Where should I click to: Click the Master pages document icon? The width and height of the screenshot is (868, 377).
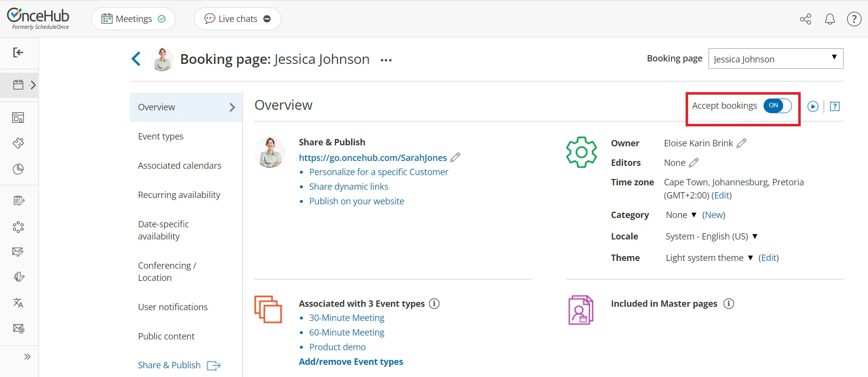pyautogui.click(x=581, y=310)
